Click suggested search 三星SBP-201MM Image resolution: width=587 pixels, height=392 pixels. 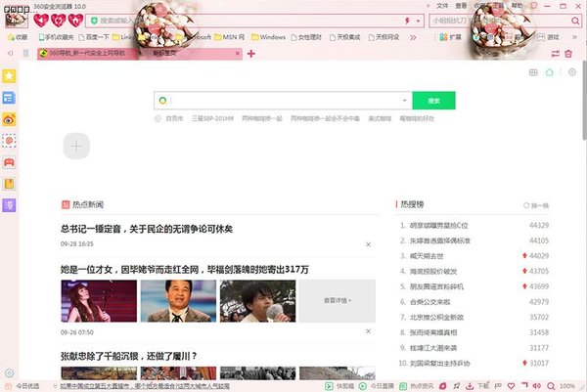212,118
